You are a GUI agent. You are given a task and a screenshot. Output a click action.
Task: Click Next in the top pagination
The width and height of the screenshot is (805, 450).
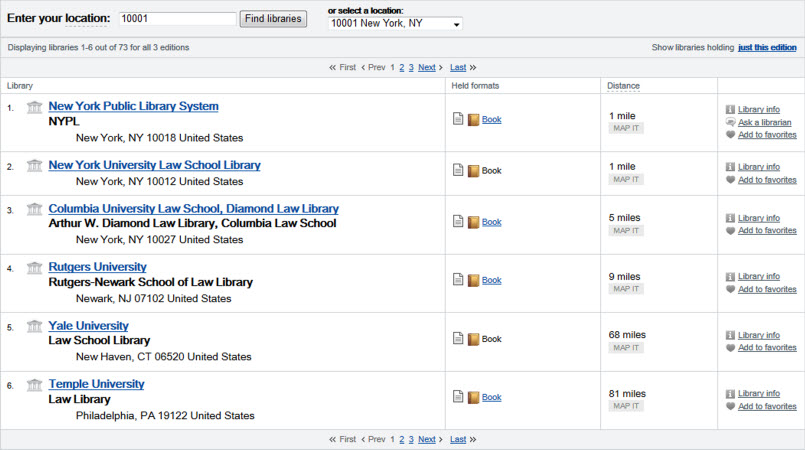(427, 67)
